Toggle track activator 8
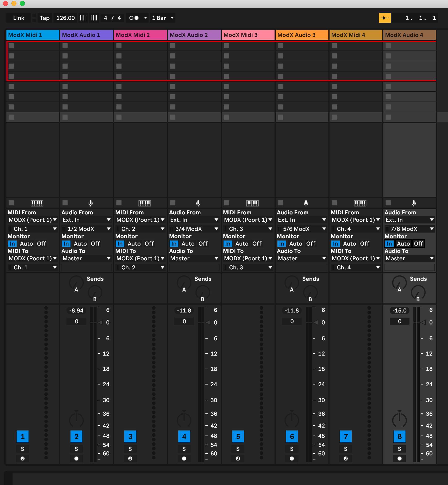448x485 pixels. pyautogui.click(x=400, y=436)
